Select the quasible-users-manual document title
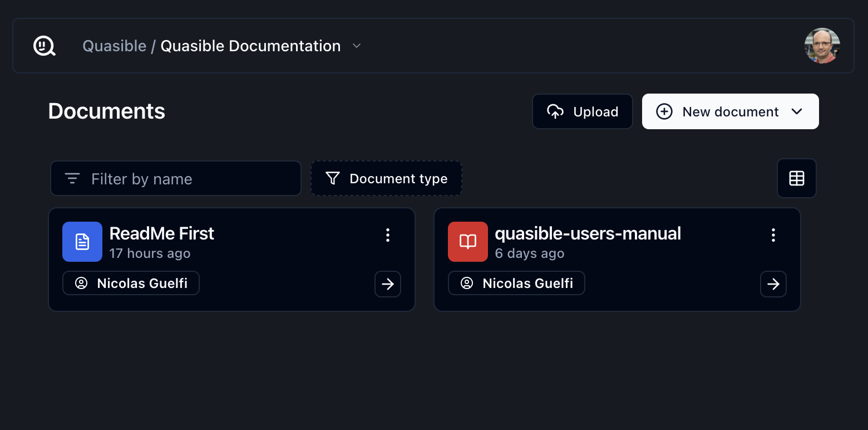This screenshot has width=868, height=430. (x=588, y=233)
